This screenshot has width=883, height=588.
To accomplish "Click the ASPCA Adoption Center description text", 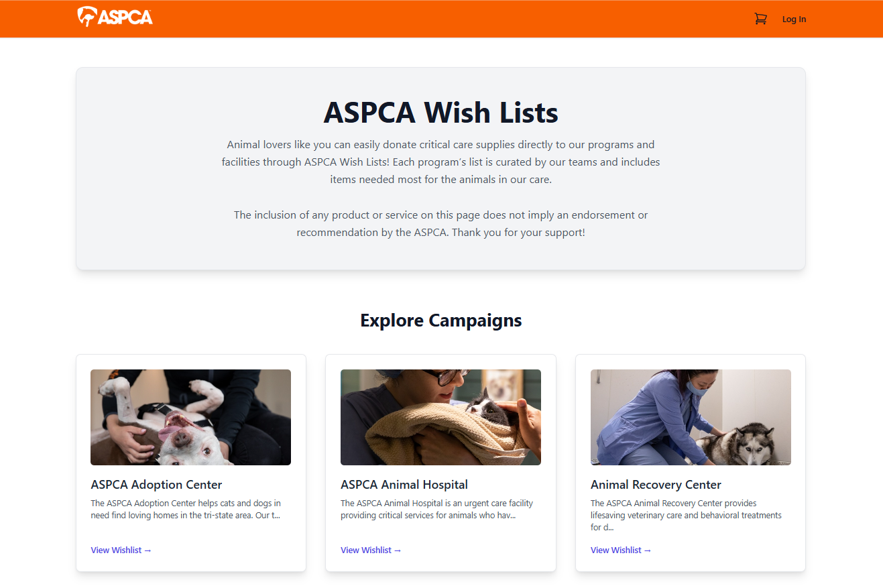I will (186, 509).
